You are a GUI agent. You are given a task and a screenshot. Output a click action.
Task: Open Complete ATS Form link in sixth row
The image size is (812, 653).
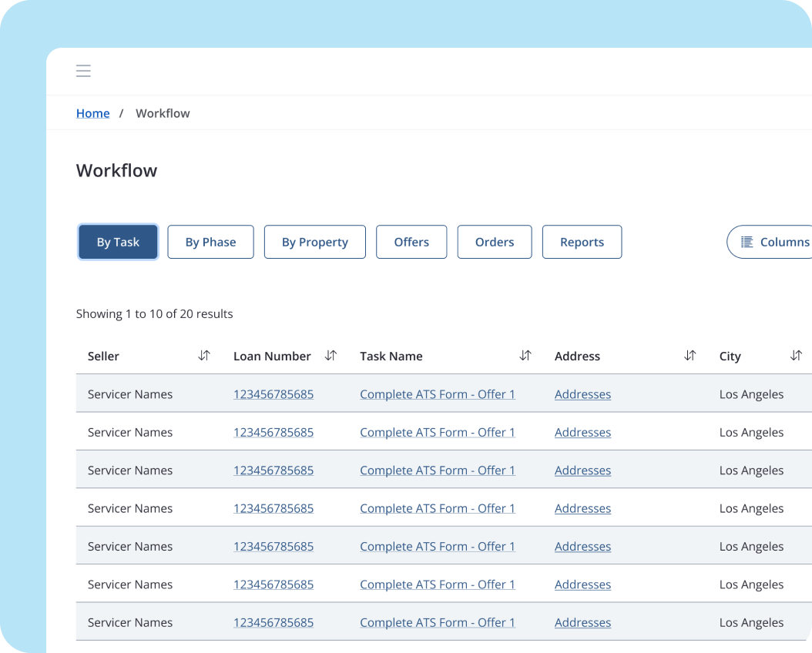438,584
